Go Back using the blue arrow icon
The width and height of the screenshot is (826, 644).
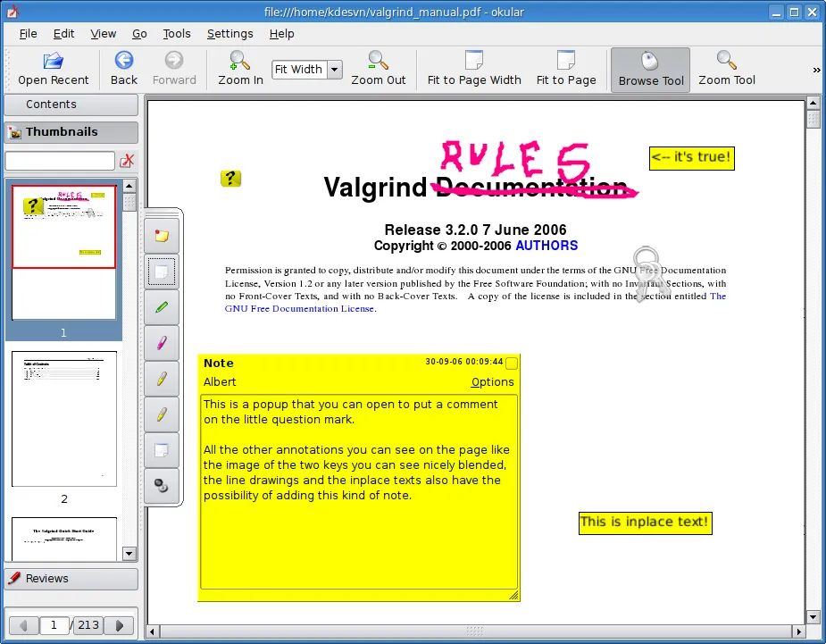point(124,60)
